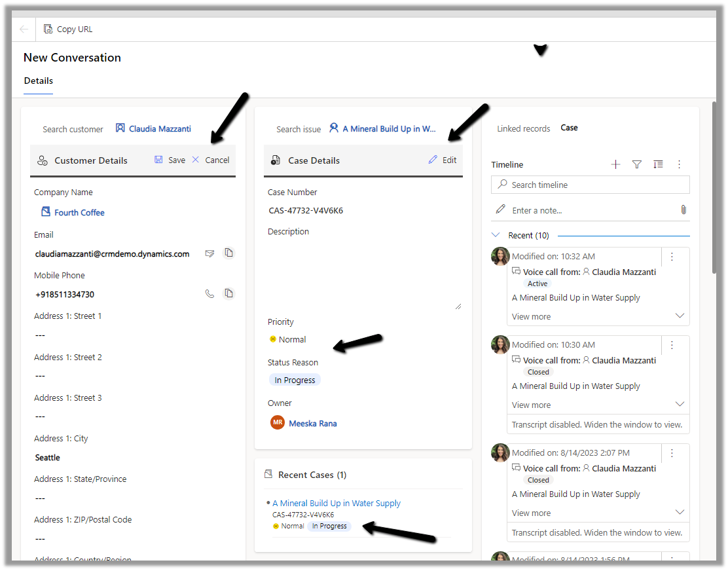Copy the email address with copy icon
Viewport: 728px width, 571px height.
click(228, 253)
